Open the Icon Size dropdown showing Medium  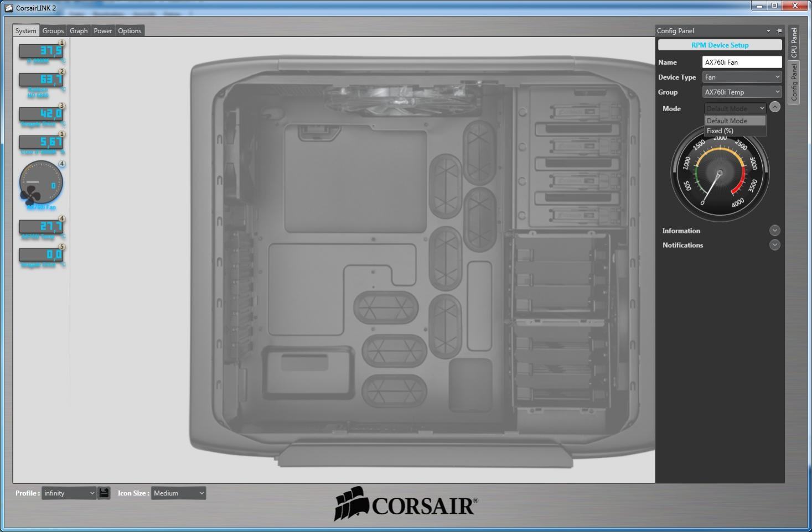coord(178,493)
